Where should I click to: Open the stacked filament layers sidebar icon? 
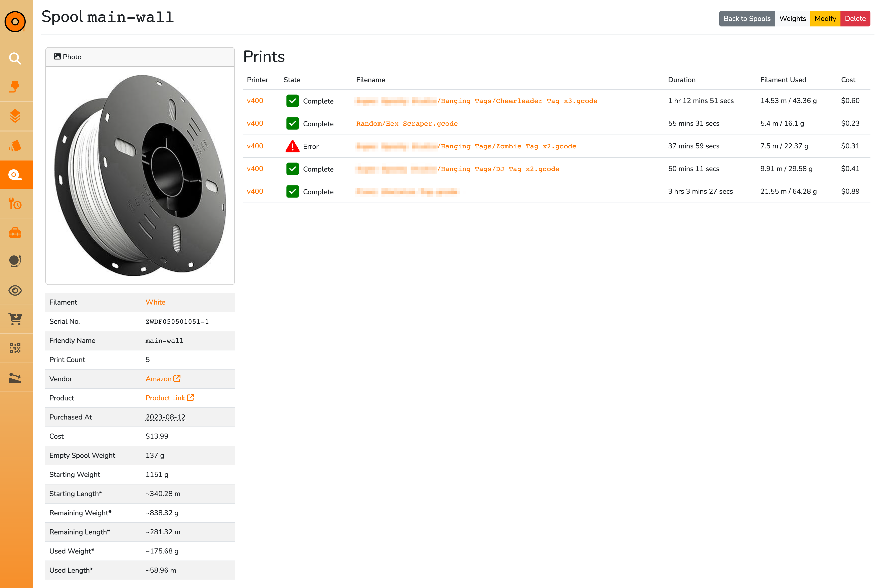pos(15,116)
